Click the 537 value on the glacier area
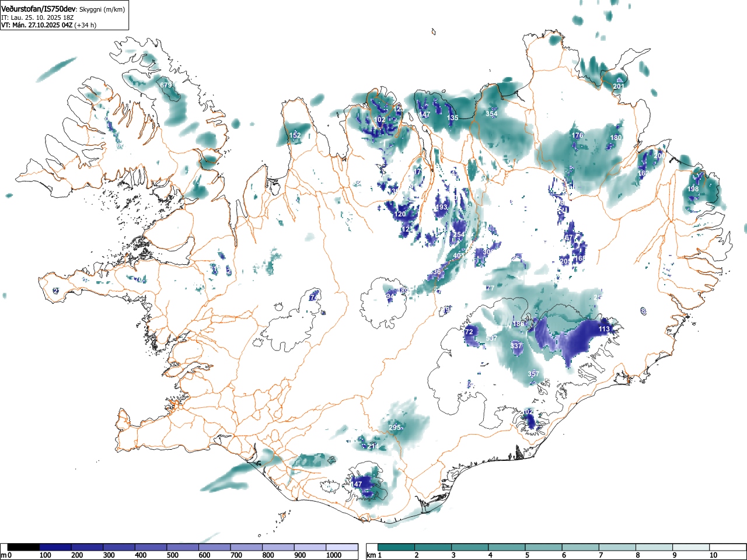747x560 pixels. point(491,338)
